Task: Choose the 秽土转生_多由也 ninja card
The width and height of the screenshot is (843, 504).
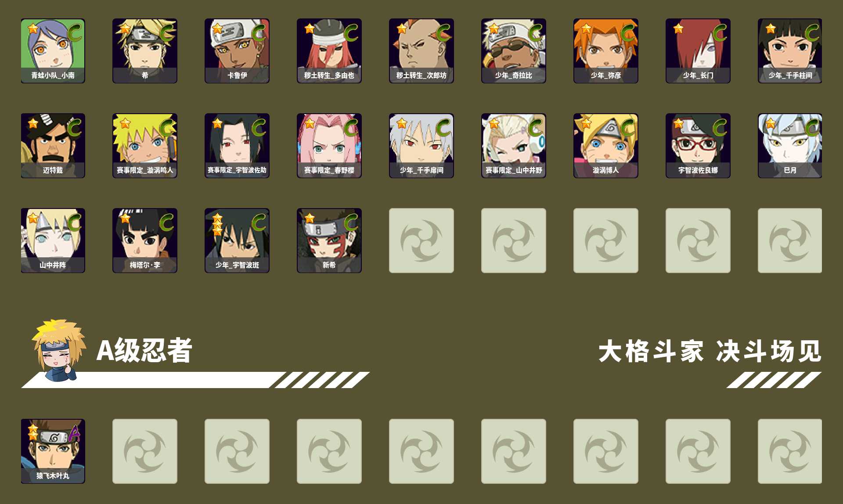Action: [x=329, y=51]
